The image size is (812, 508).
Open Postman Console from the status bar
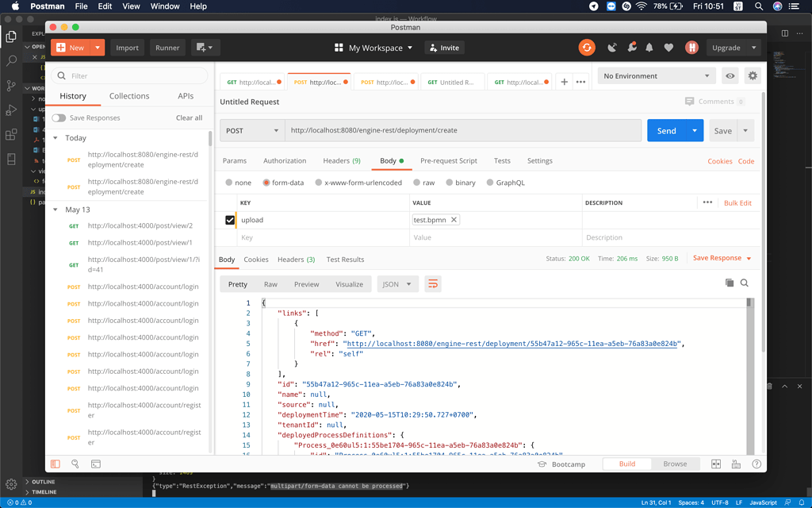(96, 464)
